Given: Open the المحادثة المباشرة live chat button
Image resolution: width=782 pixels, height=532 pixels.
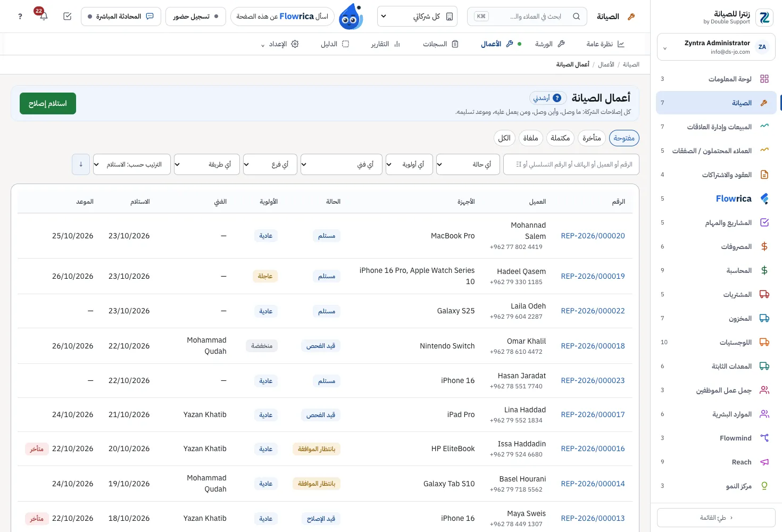Looking at the screenshot, I should pyautogui.click(x=120, y=16).
